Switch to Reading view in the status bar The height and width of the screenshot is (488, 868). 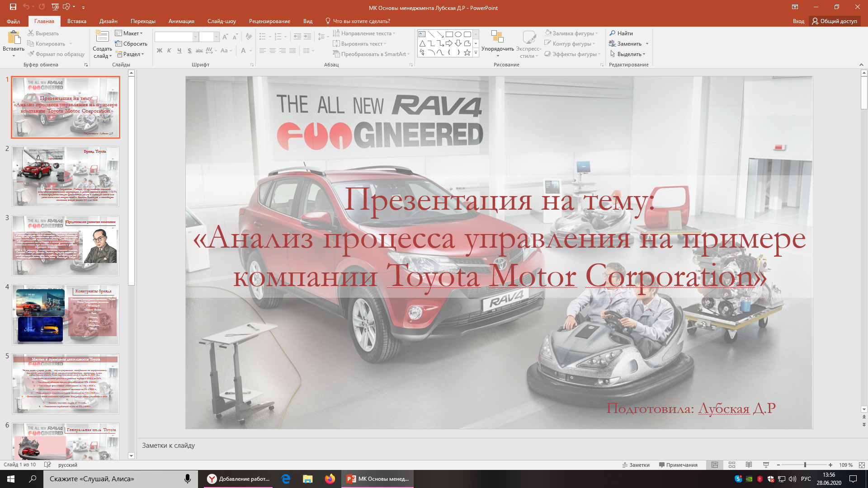click(x=749, y=465)
